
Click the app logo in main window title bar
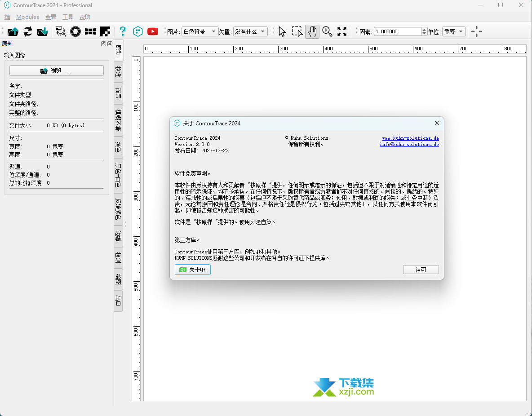click(x=7, y=5)
